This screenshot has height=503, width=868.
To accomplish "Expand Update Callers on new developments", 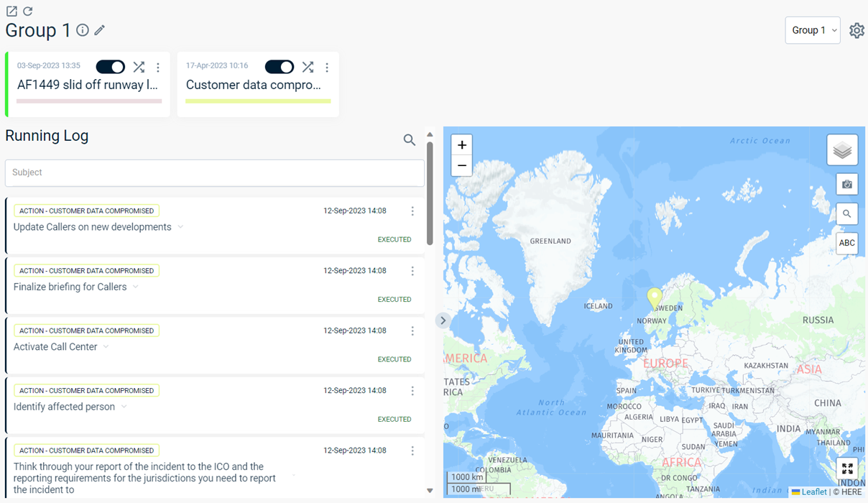I will pos(180,227).
